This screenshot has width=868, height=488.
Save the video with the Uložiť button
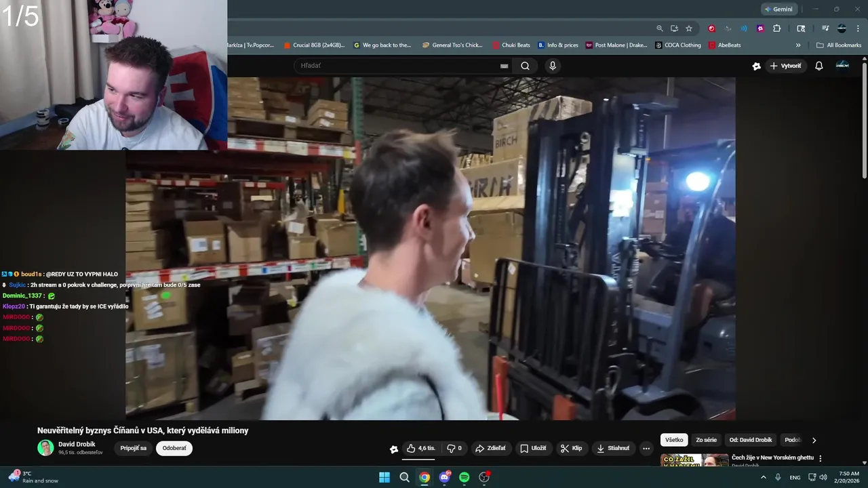tap(533, 448)
